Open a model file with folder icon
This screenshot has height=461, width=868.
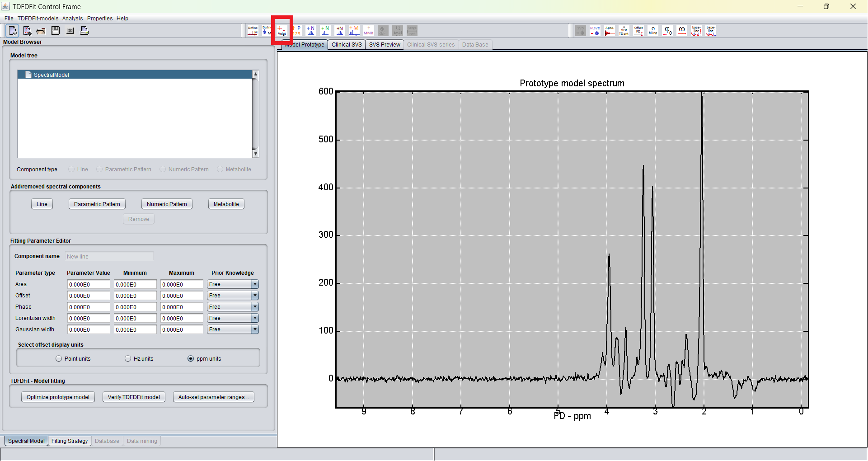[x=41, y=31]
